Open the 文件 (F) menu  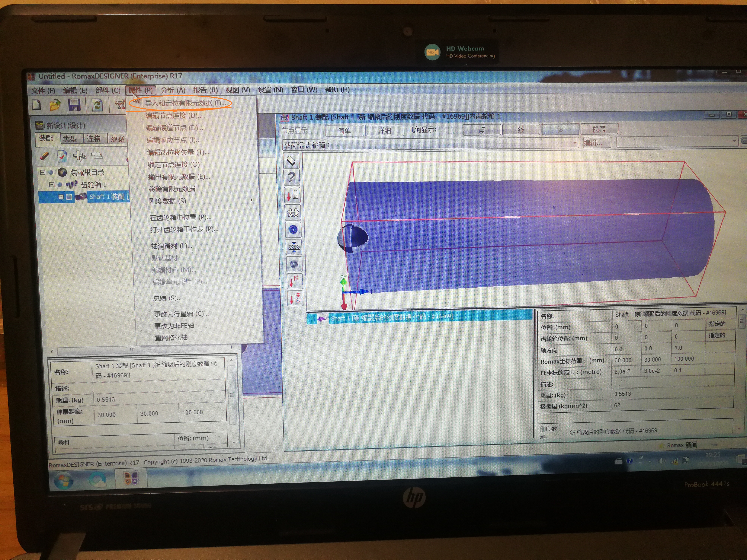click(43, 91)
